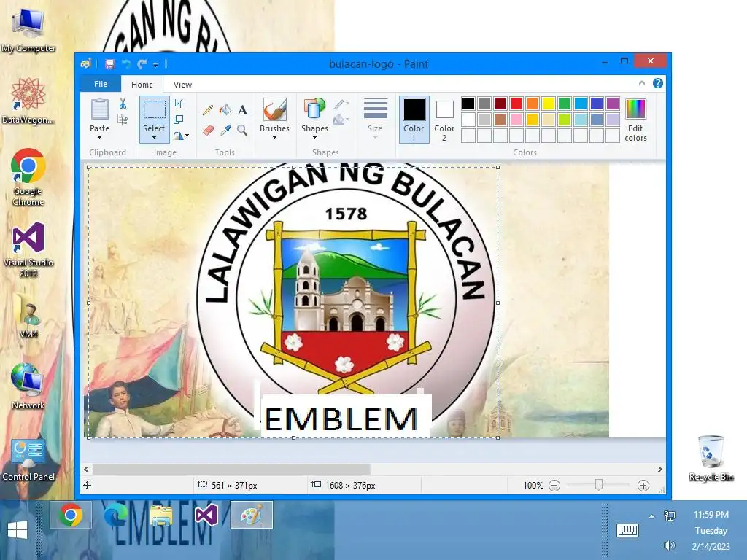Image resolution: width=747 pixels, height=560 pixels.
Task: Click the rectangular Select button
Action: [x=155, y=109]
